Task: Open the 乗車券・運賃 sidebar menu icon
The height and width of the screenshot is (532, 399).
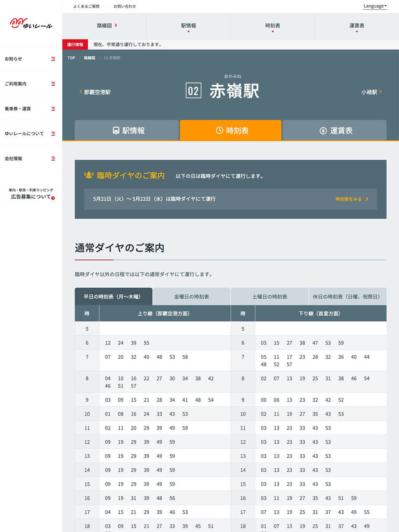Action: (53, 109)
